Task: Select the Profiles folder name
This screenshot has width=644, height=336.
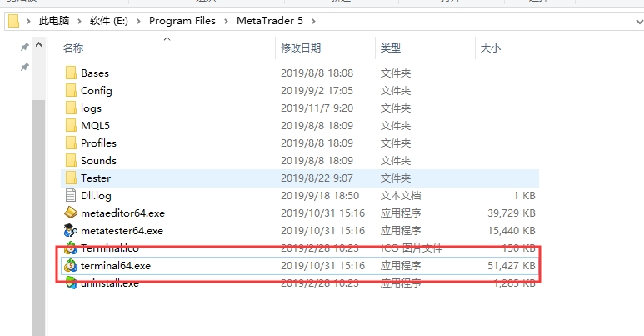Action: tap(98, 143)
